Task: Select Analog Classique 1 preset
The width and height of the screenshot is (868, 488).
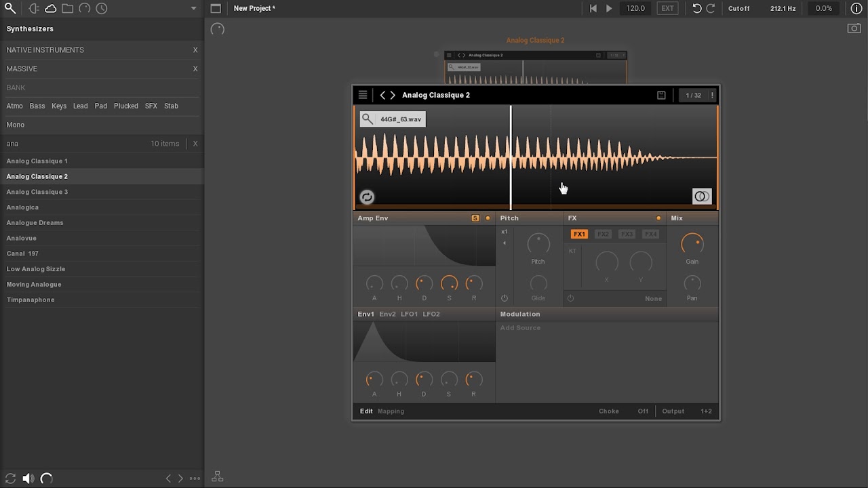Action: pyautogui.click(x=102, y=161)
